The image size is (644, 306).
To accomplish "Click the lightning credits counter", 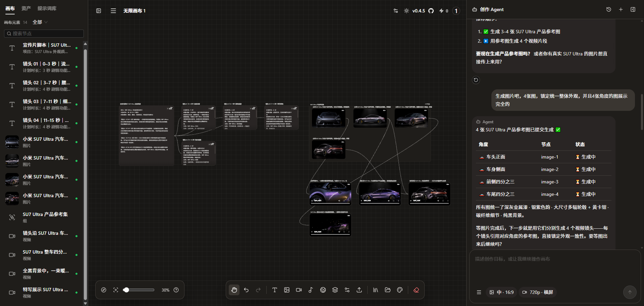I will coord(443,11).
